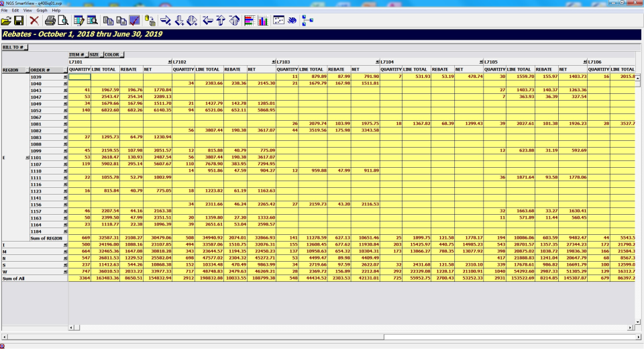Open the Help menu
644x349 pixels.
pos(56,10)
